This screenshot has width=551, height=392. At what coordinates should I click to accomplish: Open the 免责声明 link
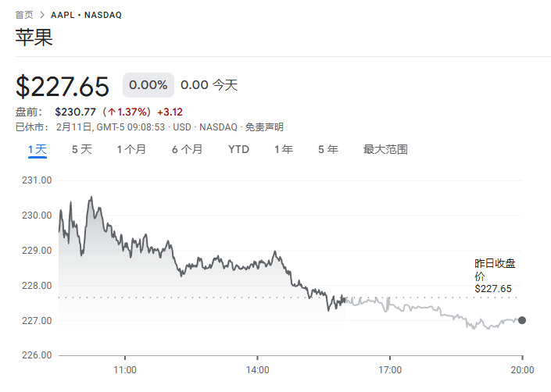264,127
